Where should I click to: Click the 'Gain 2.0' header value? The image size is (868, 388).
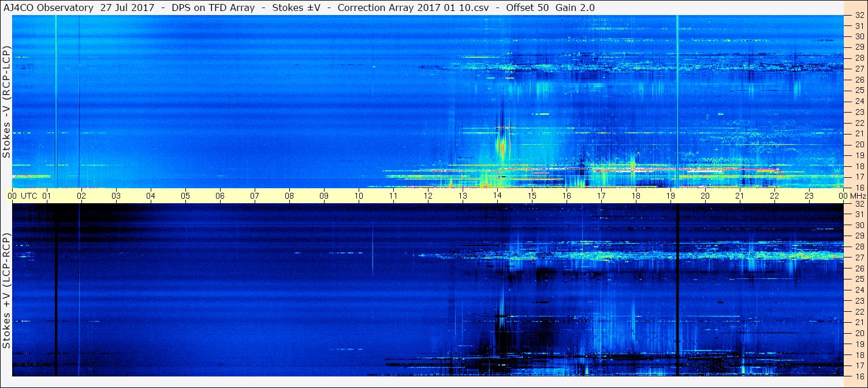575,8
